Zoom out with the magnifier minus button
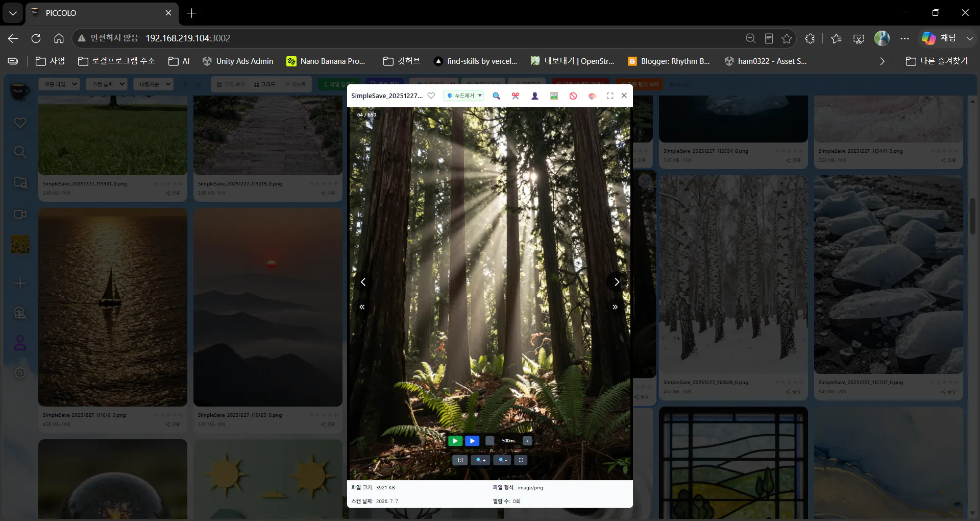 click(502, 460)
